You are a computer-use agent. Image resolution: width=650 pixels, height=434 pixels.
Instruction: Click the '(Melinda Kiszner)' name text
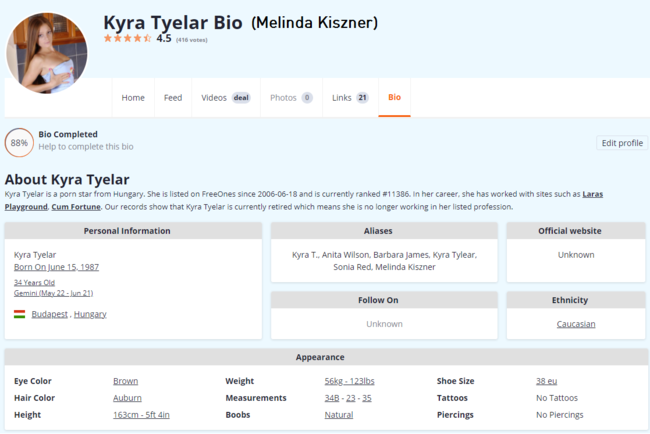315,22
